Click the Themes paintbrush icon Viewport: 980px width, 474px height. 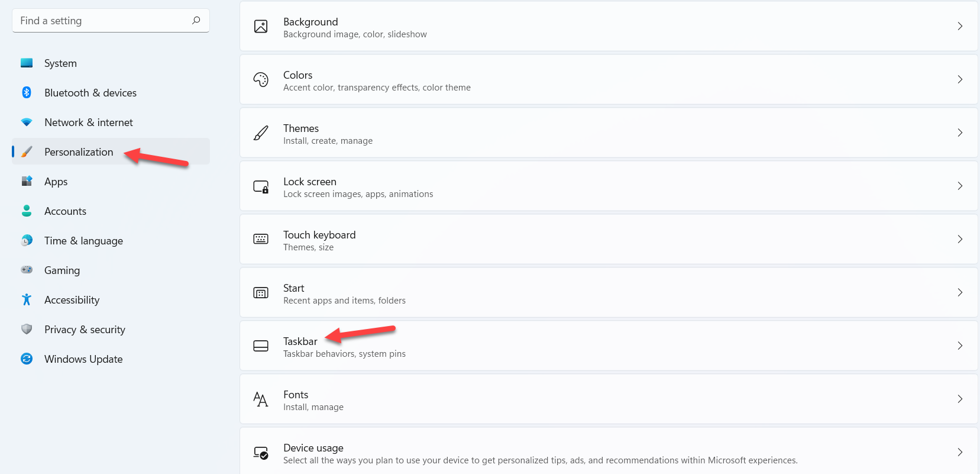pyautogui.click(x=261, y=133)
